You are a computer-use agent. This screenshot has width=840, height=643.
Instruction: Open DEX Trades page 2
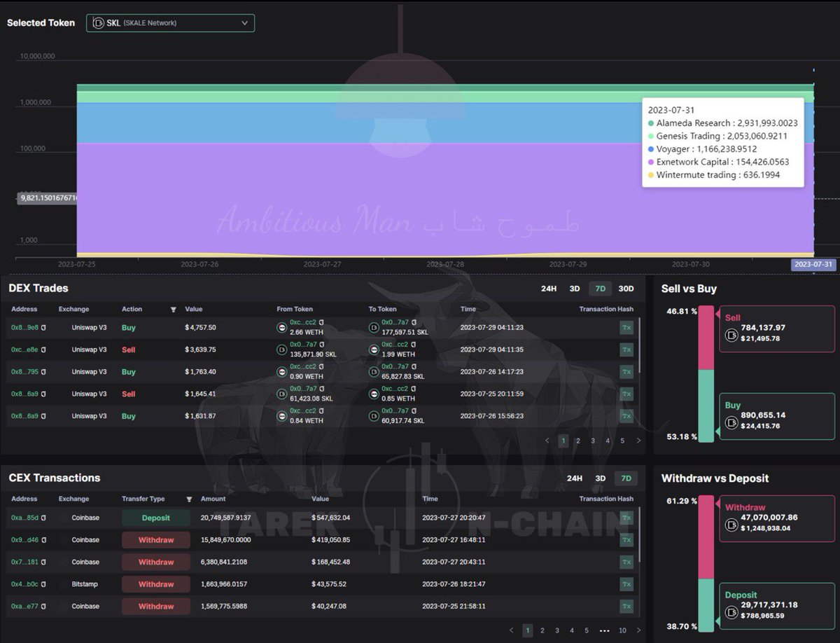point(577,441)
